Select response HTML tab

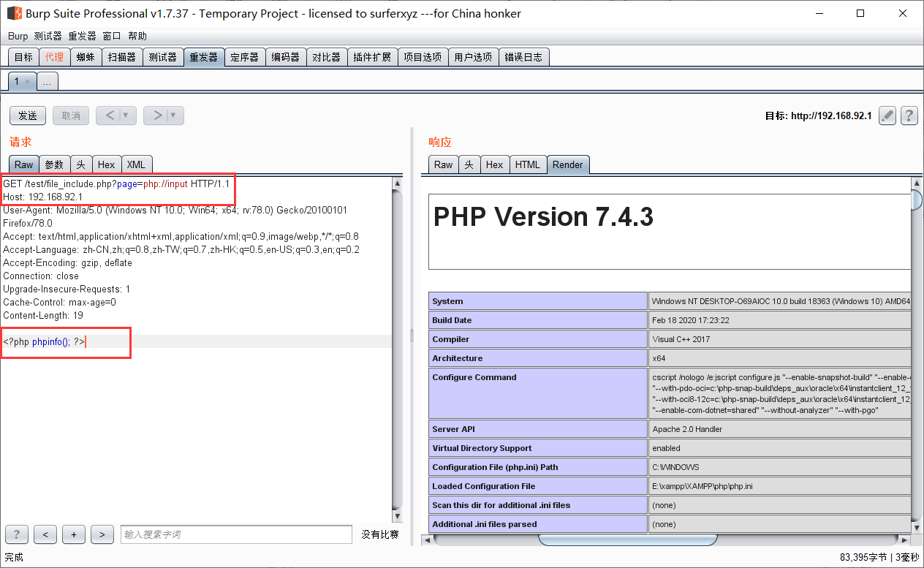tap(528, 164)
